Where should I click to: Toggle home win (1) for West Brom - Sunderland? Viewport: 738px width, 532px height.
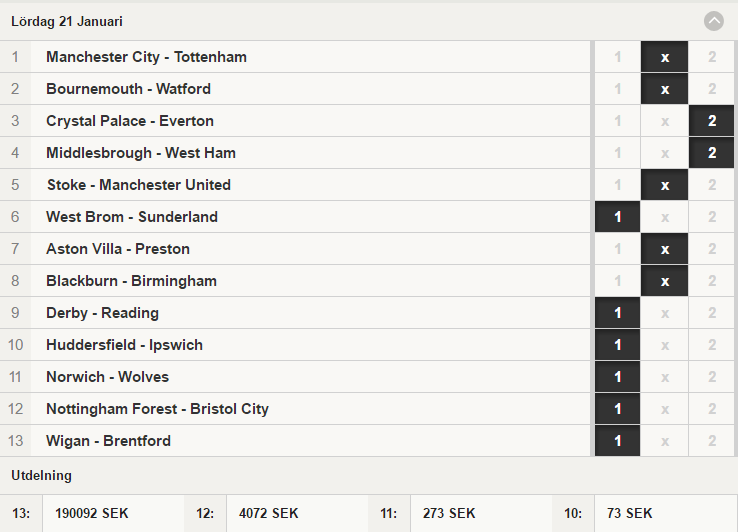(618, 217)
